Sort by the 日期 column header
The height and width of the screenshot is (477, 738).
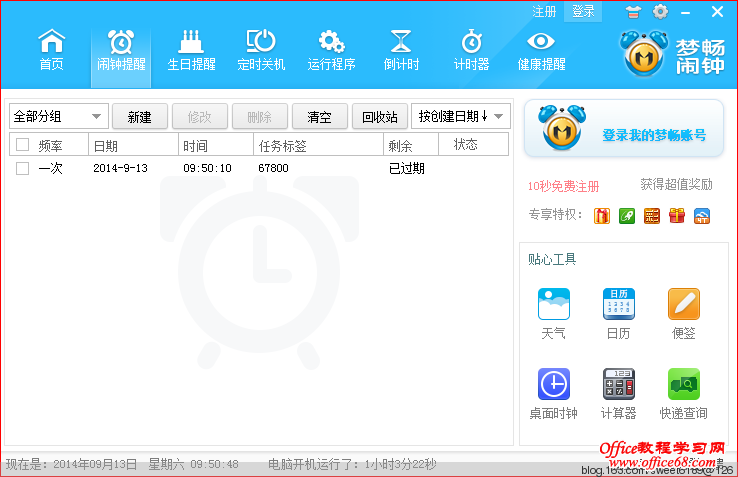(133, 145)
